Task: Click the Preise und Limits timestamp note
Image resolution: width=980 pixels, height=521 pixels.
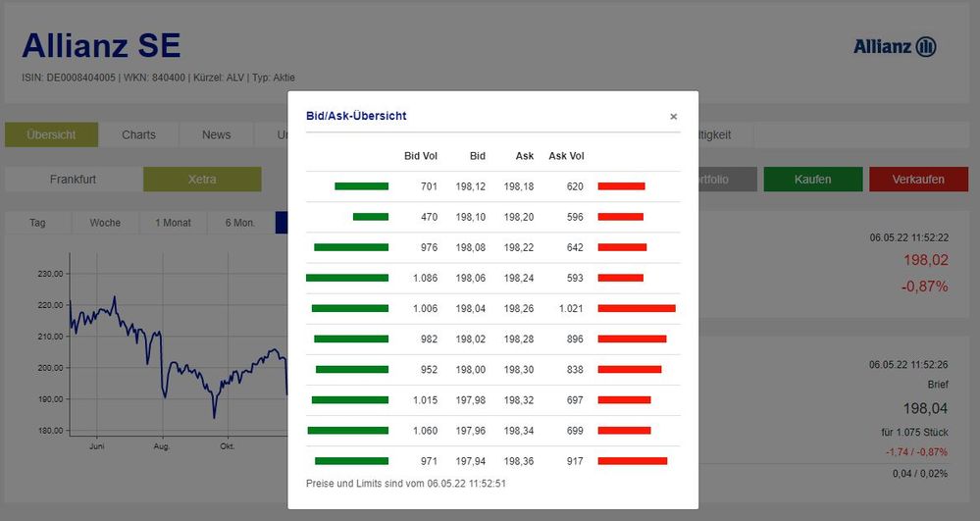Action: pos(405,484)
